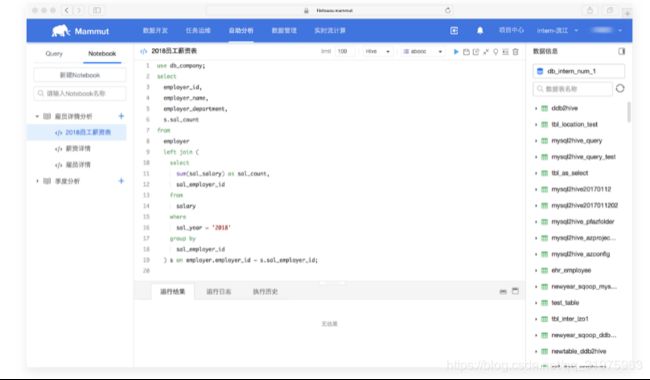This screenshot has width=650, height=380.
Task: Click the lightbulb icon in editor toolbar
Action: point(495,52)
